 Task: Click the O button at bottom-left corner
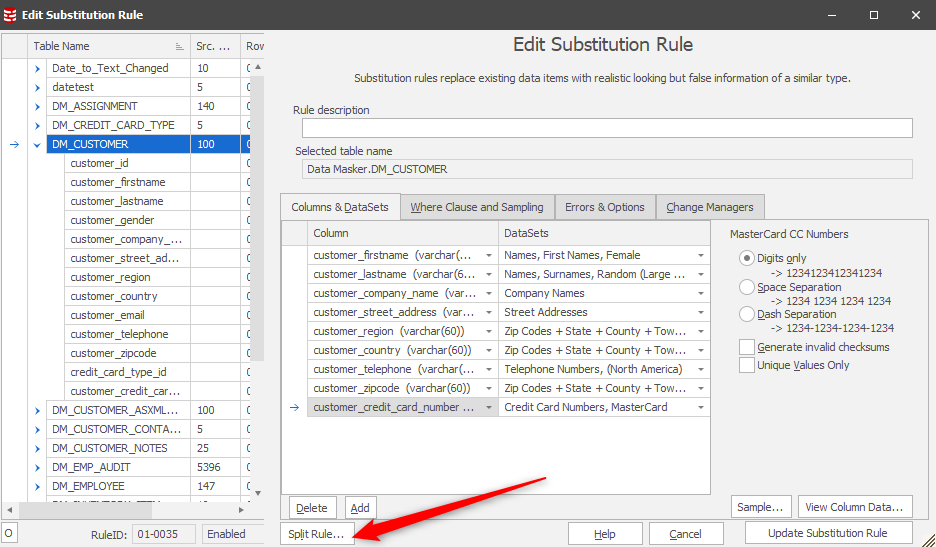8,534
